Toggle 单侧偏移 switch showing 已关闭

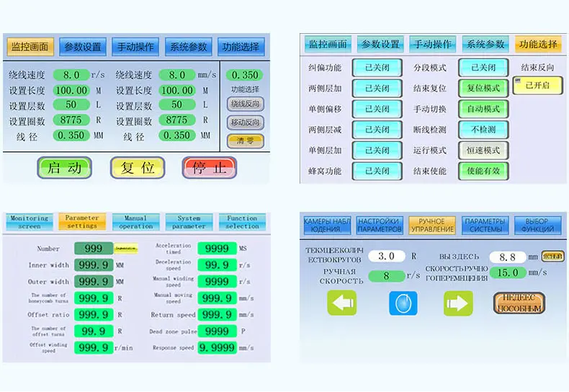coord(377,109)
